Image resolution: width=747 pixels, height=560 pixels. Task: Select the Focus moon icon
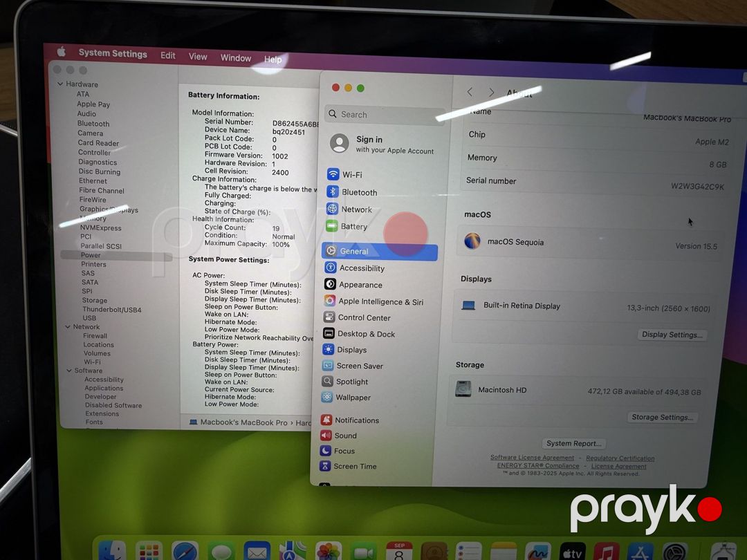[x=325, y=450]
